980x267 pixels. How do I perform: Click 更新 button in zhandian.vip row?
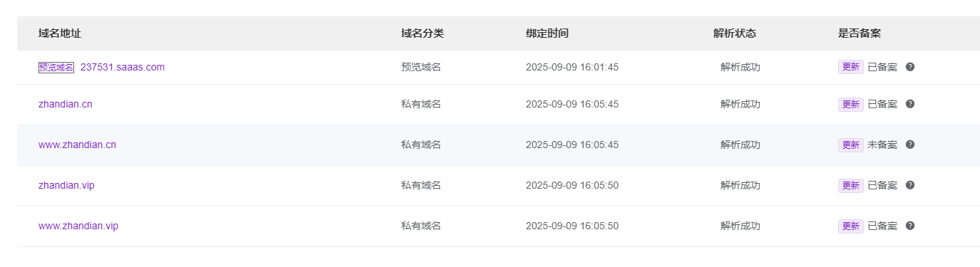851,185
